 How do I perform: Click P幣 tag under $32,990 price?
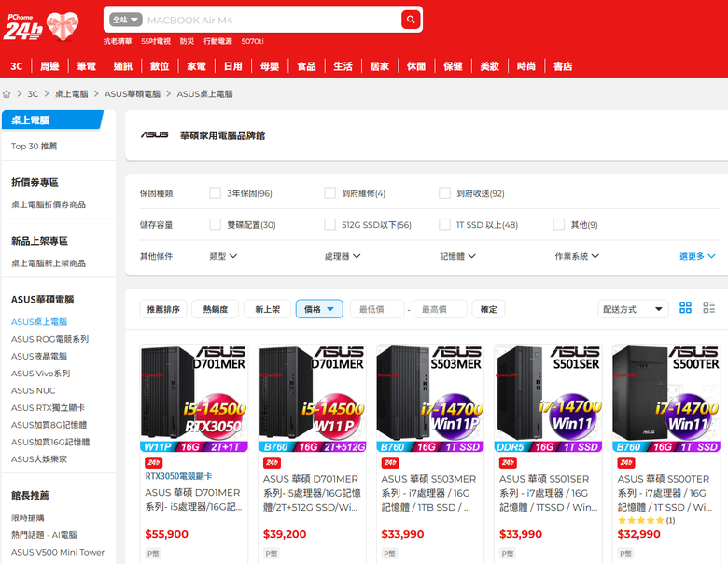click(x=625, y=554)
